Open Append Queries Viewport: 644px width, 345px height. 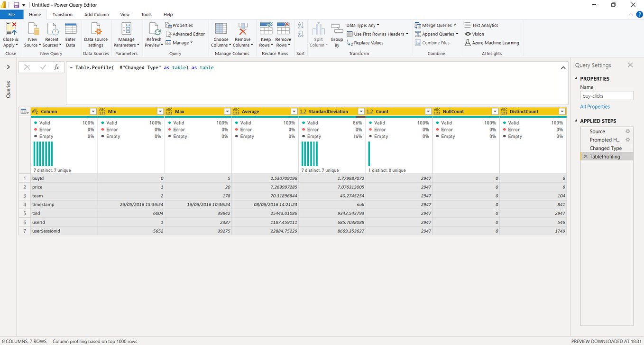[435, 34]
